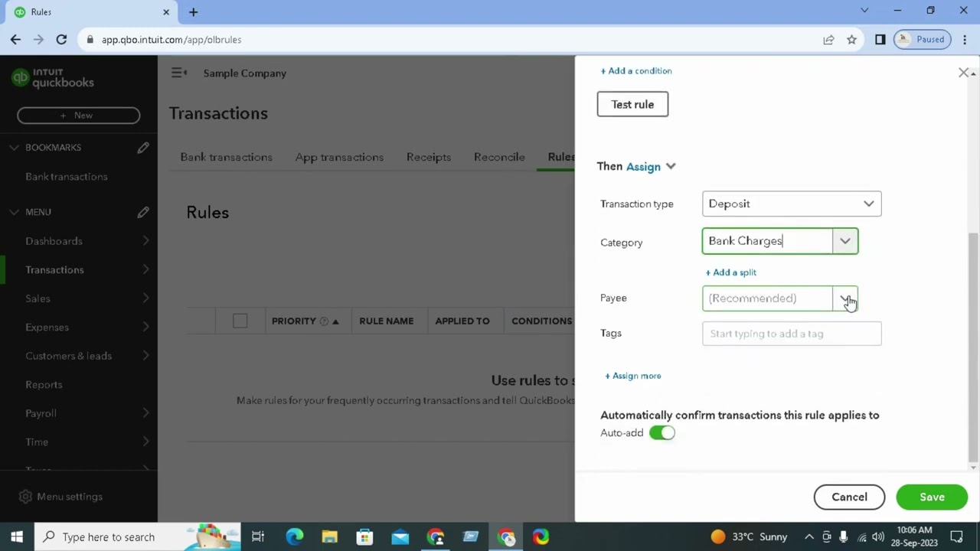Click the + New button
980x551 pixels.
[78, 116]
